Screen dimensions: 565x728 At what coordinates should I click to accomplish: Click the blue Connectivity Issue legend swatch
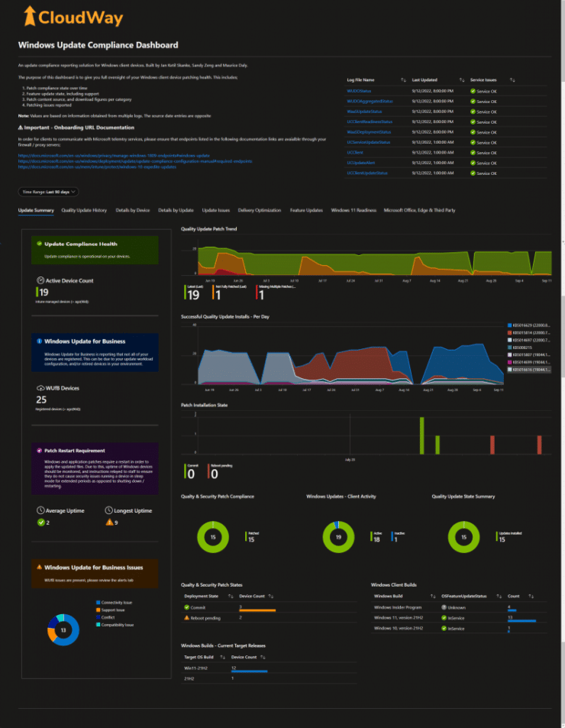point(98,602)
